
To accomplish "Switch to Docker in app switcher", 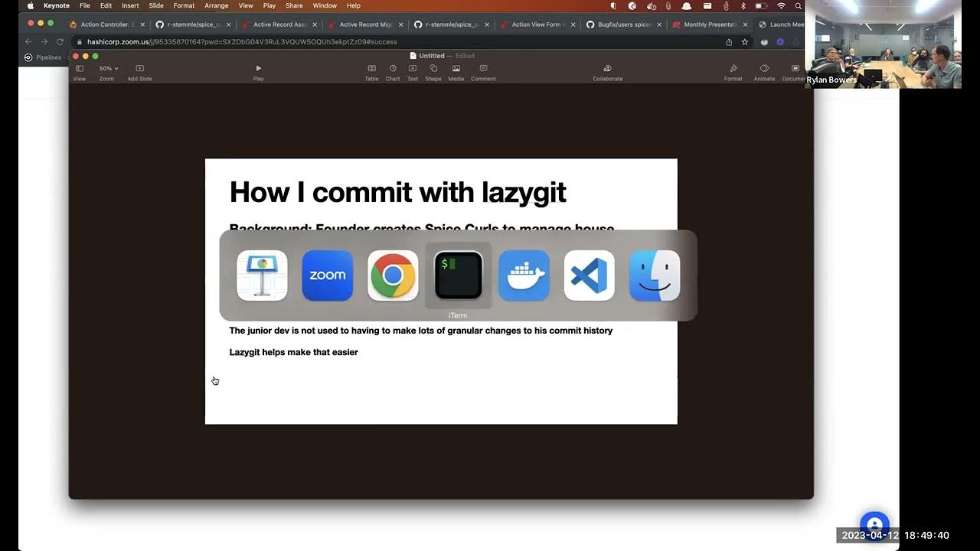I will (x=524, y=275).
